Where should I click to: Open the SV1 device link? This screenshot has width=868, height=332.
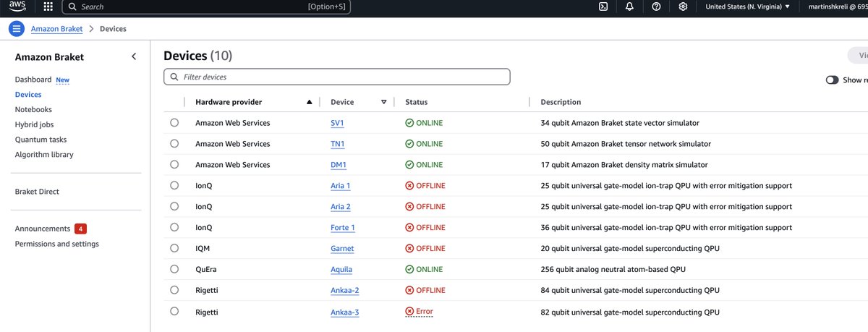click(337, 123)
